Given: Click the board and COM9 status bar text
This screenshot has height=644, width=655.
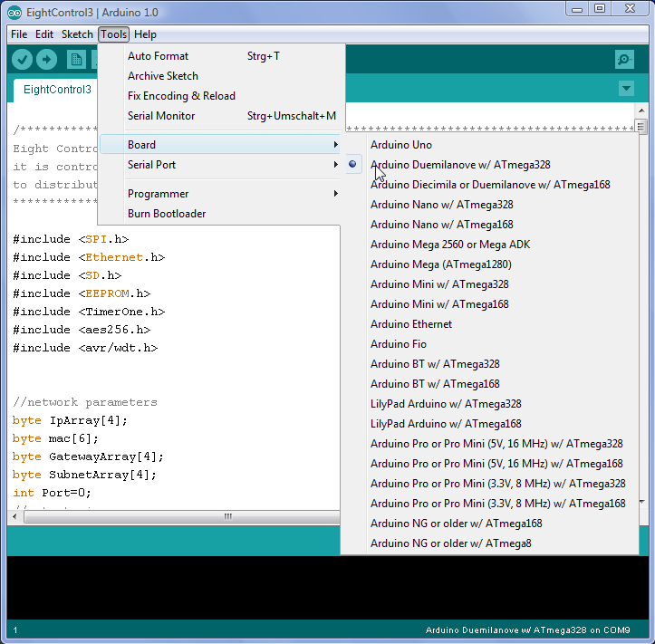Looking at the screenshot, I should [527, 630].
